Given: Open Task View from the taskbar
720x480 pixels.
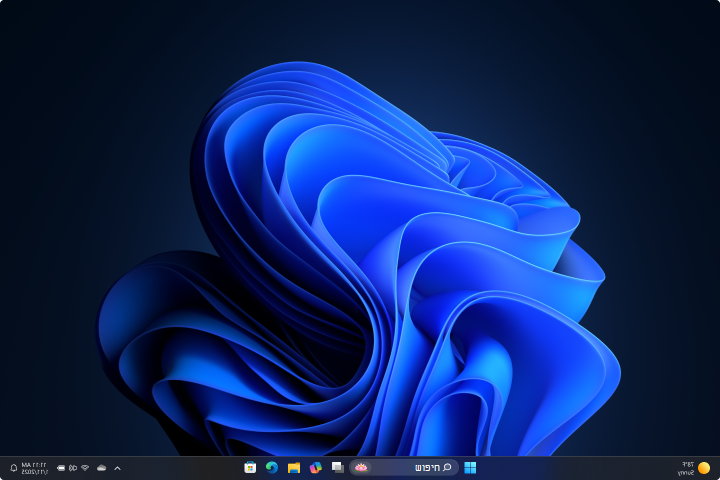Looking at the screenshot, I should pyautogui.click(x=338, y=468).
